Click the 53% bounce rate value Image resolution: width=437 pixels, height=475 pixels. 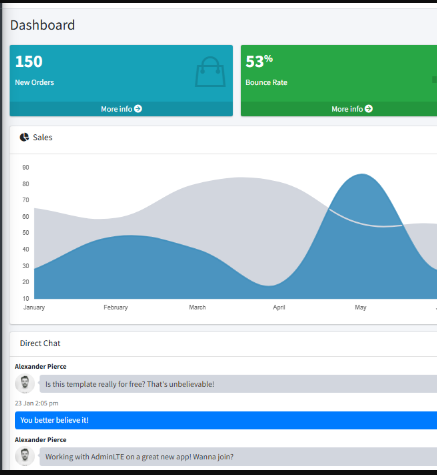point(259,62)
